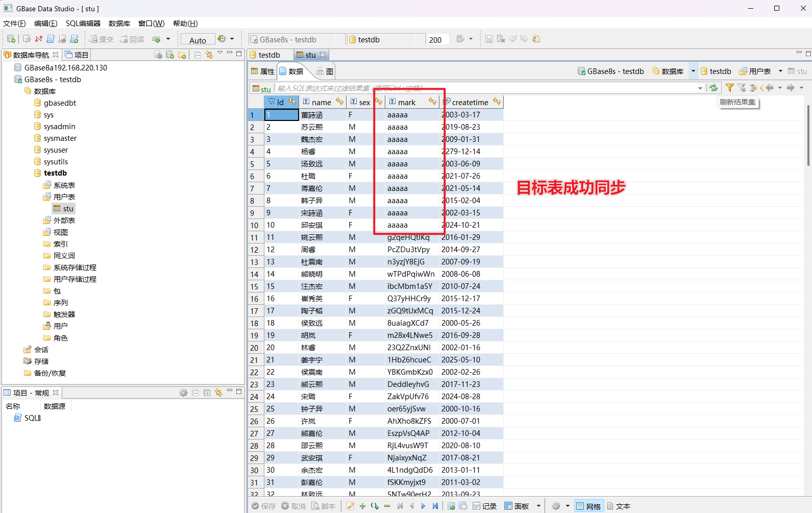Select the stu table in navigator tree
The width and height of the screenshot is (812, 513).
(63, 208)
